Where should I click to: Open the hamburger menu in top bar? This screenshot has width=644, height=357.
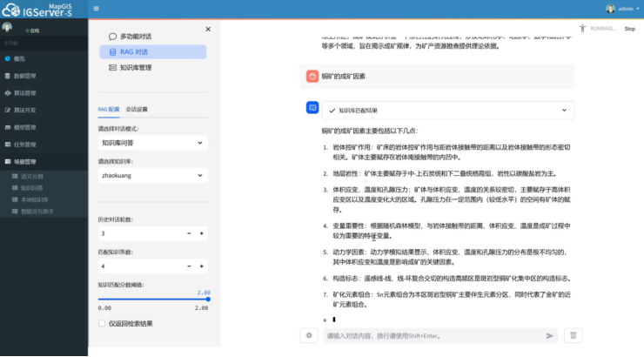tap(96, 9)
